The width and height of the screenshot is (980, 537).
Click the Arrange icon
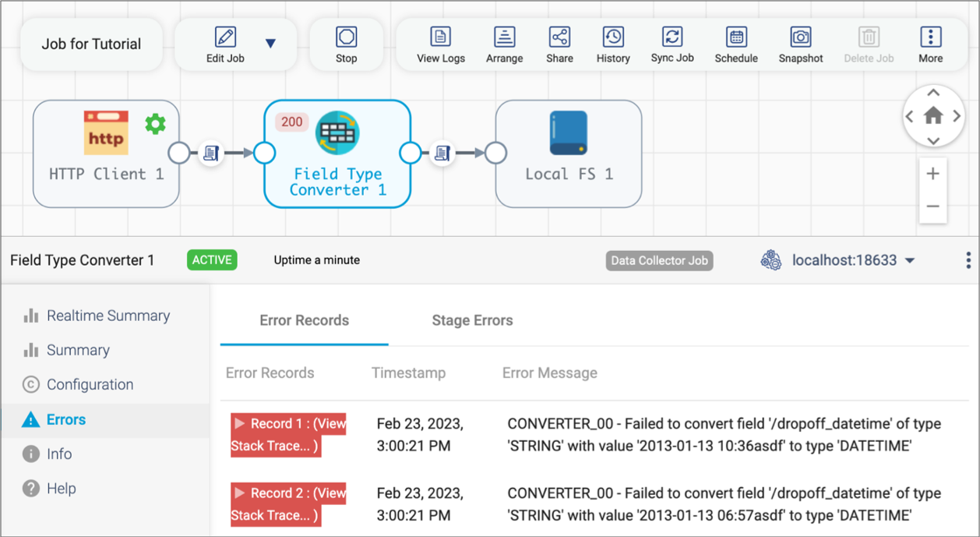[x=504, y=37]
